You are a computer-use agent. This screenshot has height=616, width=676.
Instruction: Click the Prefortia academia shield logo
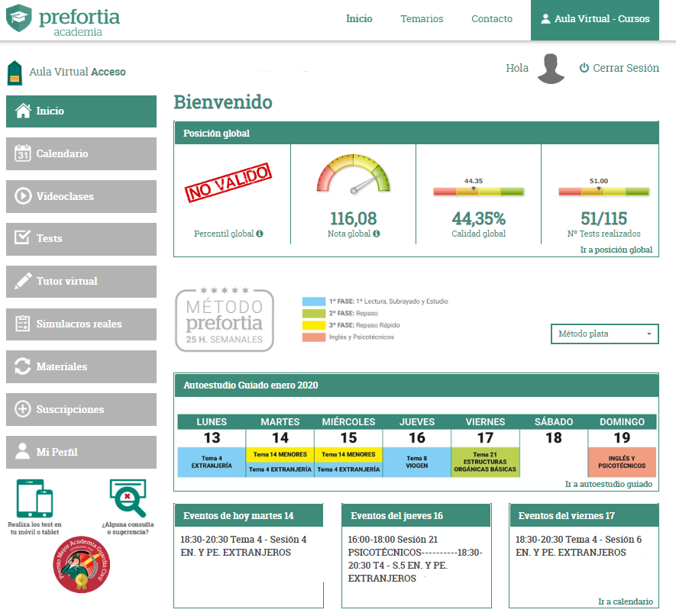[18, 18]
